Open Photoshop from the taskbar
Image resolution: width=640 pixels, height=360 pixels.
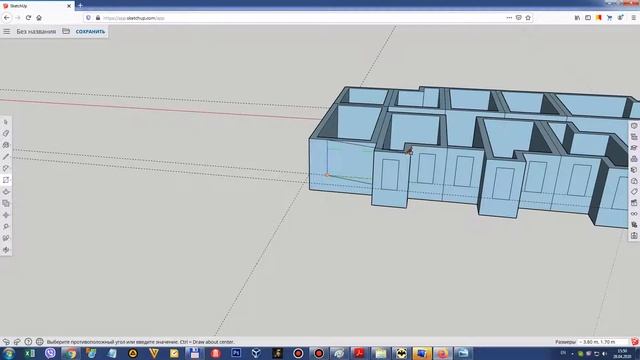point(236,353)
